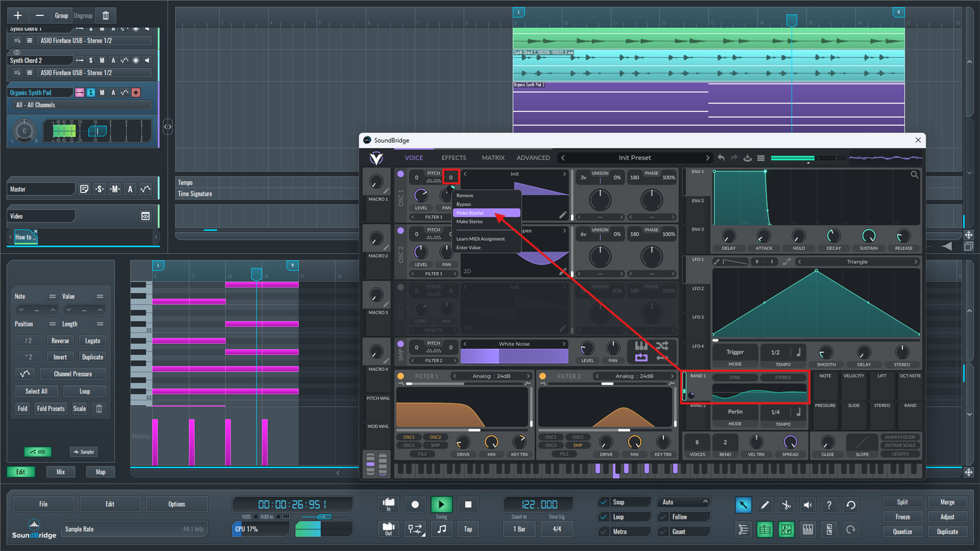Enable the Count checkbox
The image size is (980, 551).
[x=663, y=532]
